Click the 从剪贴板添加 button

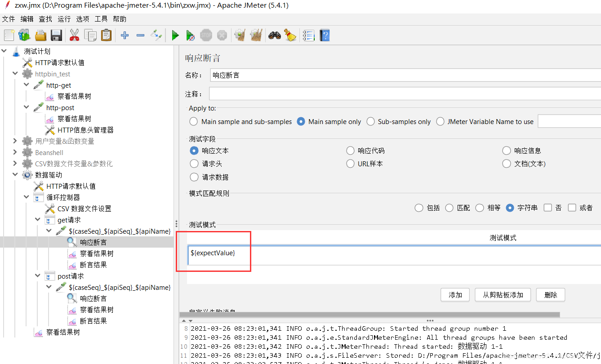point(503,295)
